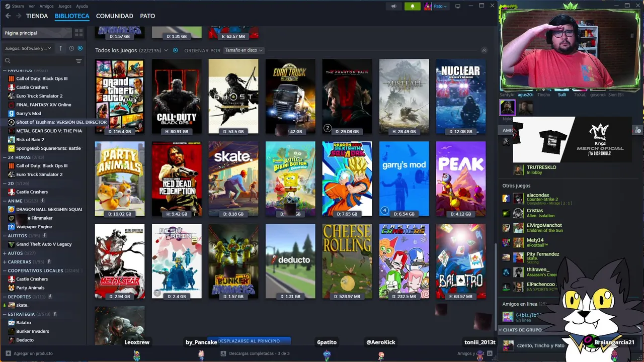This screenshot has height=362, width=644.
Task: Open the green notifications bell
Action: click(x=413, y=6)
